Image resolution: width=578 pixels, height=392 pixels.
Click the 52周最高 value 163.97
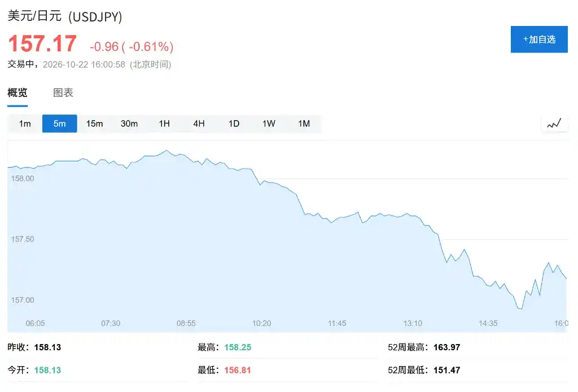coord(447,347)
